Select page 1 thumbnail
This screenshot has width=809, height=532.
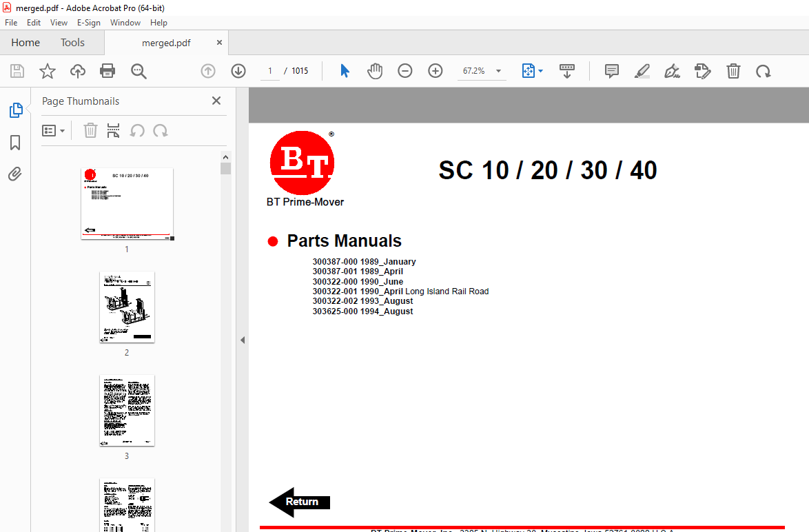[x=127, y=203]
